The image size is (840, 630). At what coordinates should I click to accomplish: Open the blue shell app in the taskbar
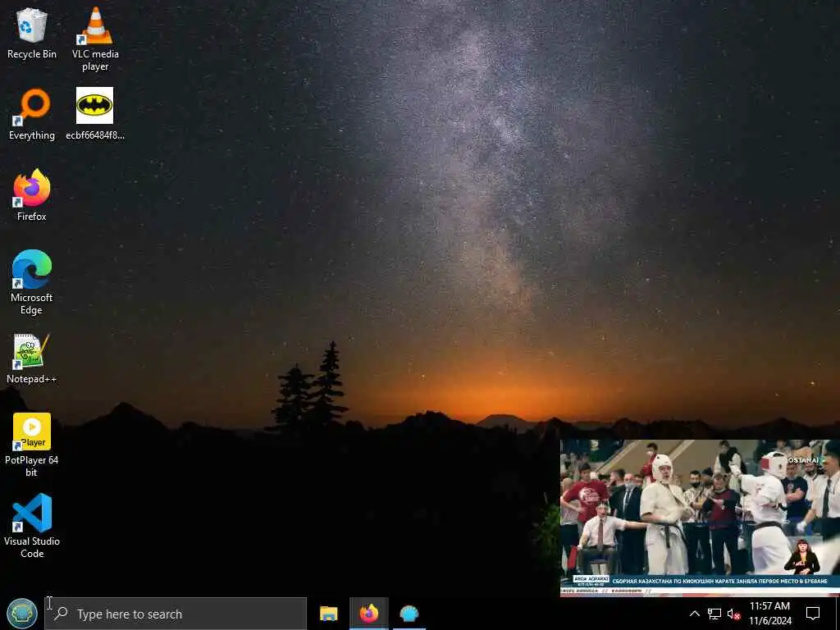click(x=409, y=614)
